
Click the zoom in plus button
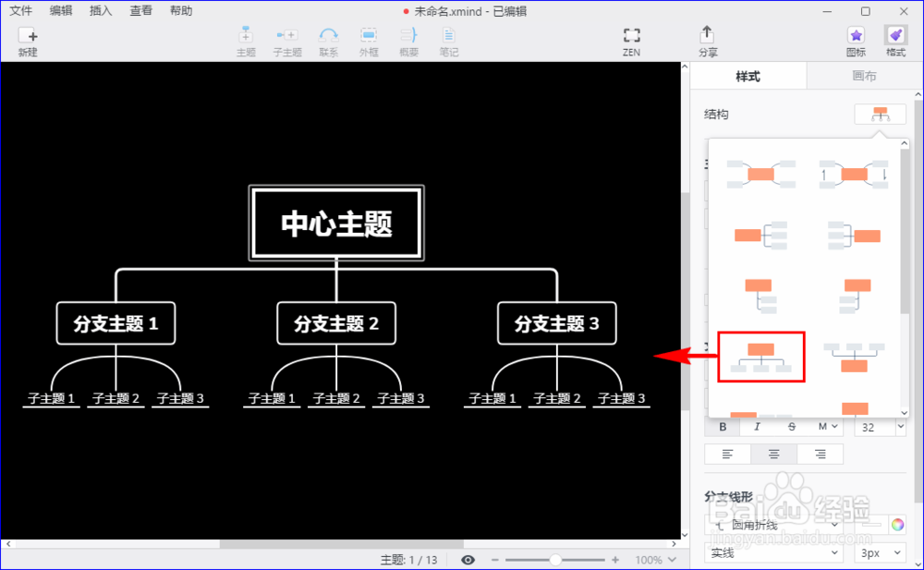(615, 560)
